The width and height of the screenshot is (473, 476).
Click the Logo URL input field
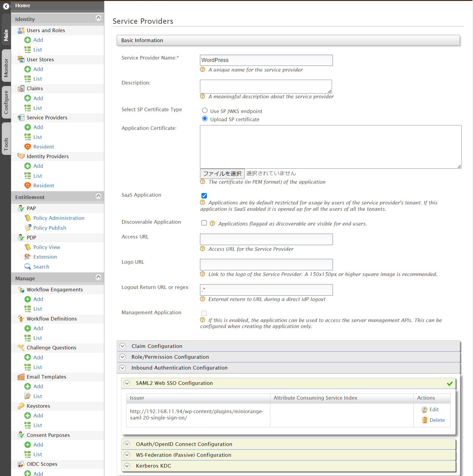266,265
